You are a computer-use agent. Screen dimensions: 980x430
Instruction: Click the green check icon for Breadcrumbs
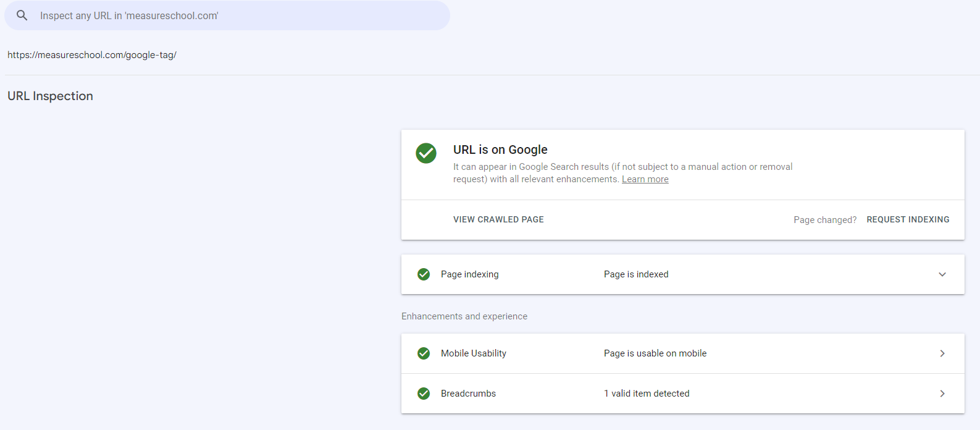424,394
